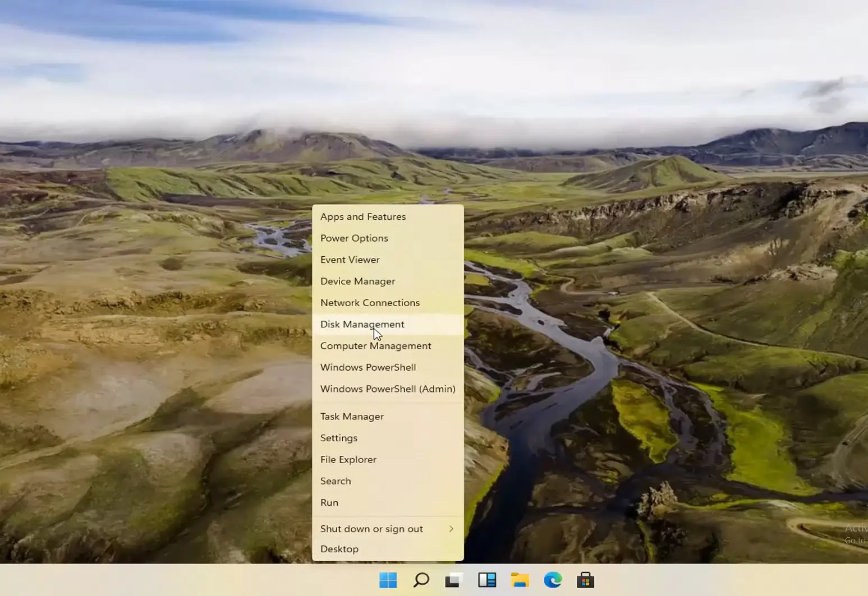Image resolution: width=868 pixels, height=596 pixels.
Task: Select Power Options
Action: pyautogui.click(x=354, y=238)
